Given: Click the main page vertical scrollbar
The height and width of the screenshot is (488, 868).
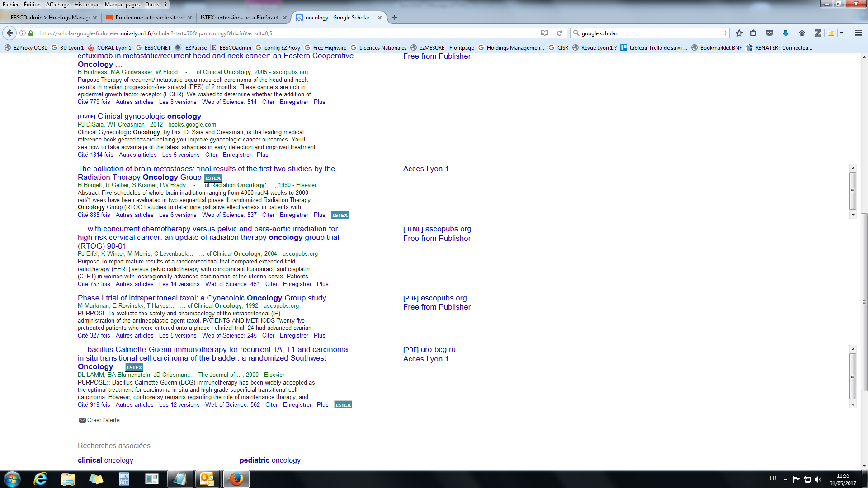Looking at the screenshot, I should (x=864, y=302).
